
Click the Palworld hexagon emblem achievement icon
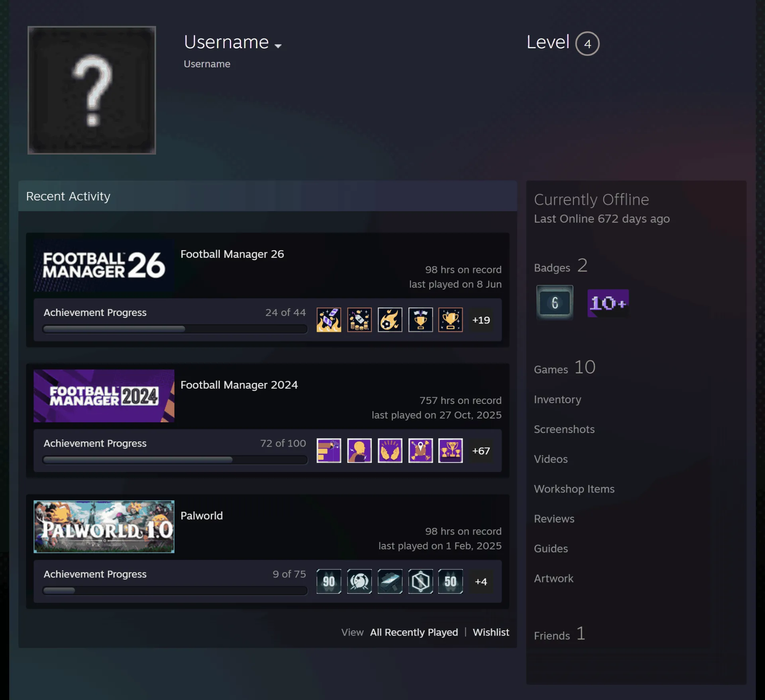click(420, 581)
